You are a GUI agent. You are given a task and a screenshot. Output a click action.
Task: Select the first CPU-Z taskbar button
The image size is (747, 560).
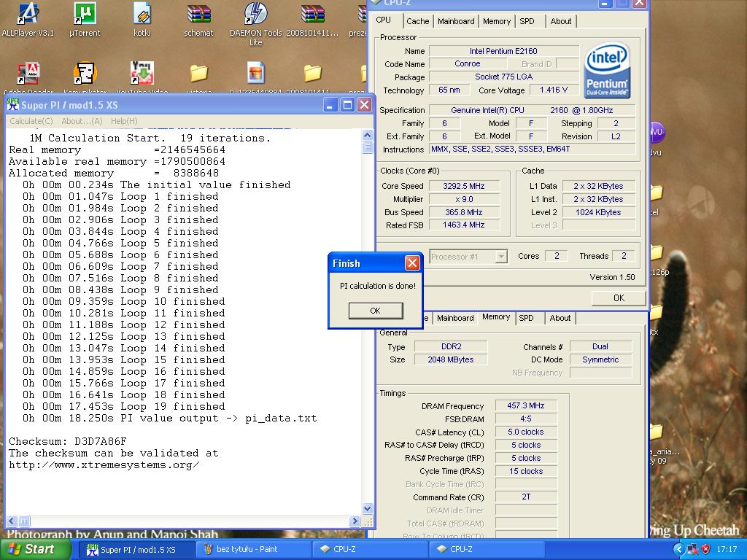coord(370,550)
